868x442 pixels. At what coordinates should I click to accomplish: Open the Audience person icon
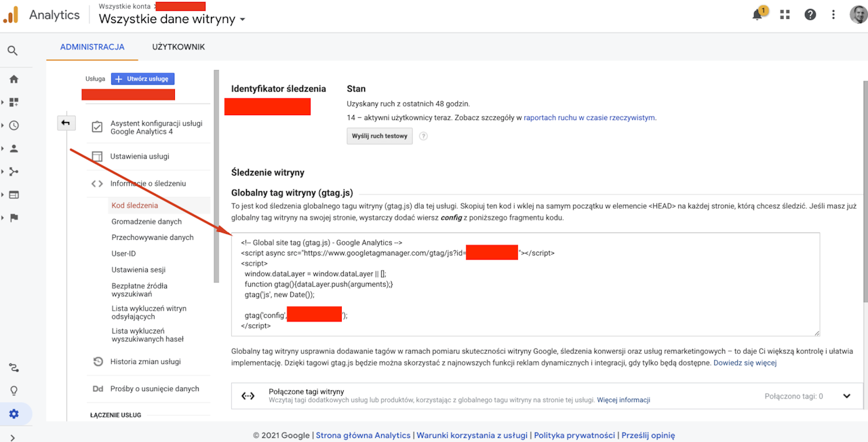tap(14, 148)
